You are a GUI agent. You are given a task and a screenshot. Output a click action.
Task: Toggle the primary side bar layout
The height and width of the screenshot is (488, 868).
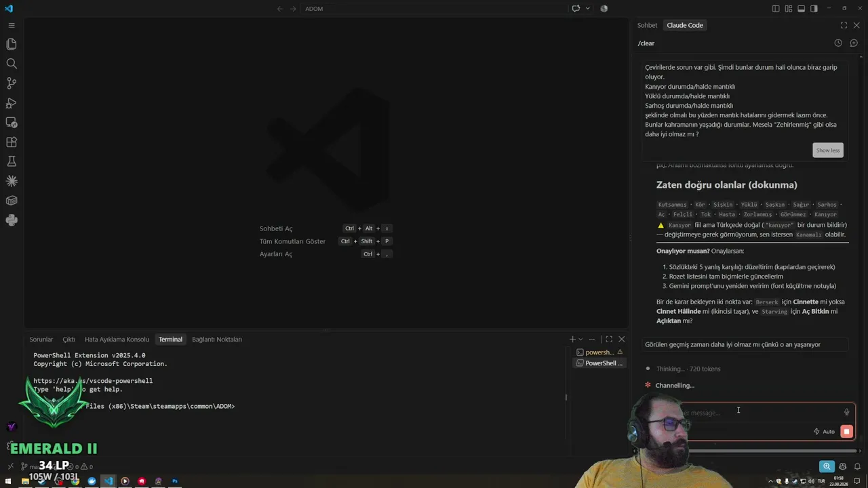pos(776,9)
